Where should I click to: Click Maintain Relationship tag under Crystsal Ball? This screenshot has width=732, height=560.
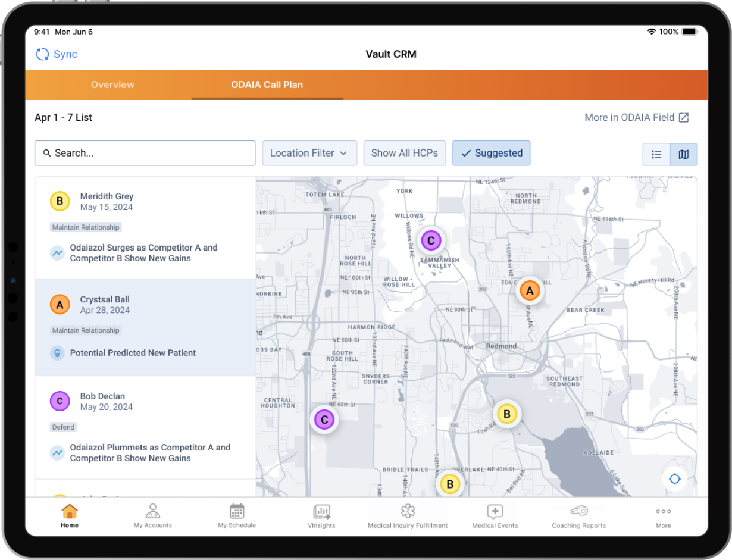[86, 330]
